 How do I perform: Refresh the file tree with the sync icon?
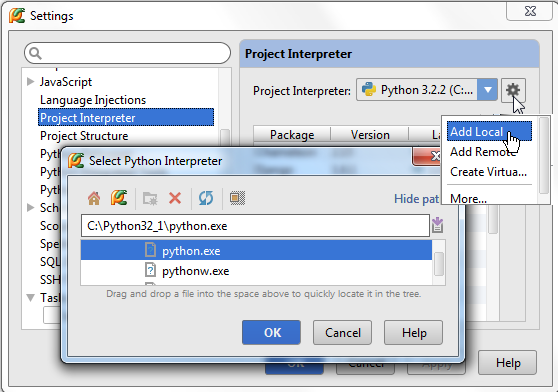tap(206, 198)
